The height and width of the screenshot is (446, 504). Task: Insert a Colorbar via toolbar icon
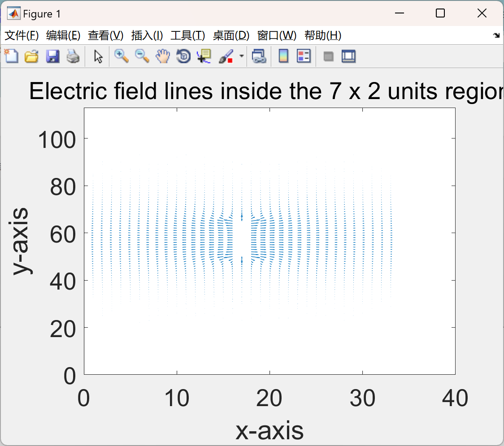[x=283, y=56]
